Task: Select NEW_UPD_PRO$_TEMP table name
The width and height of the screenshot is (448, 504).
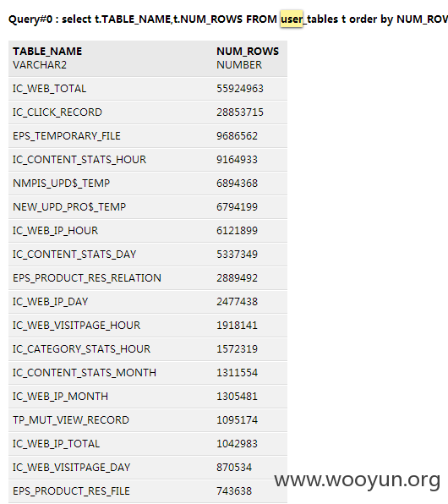Action: pyautogui.click(x=69, y=207)
